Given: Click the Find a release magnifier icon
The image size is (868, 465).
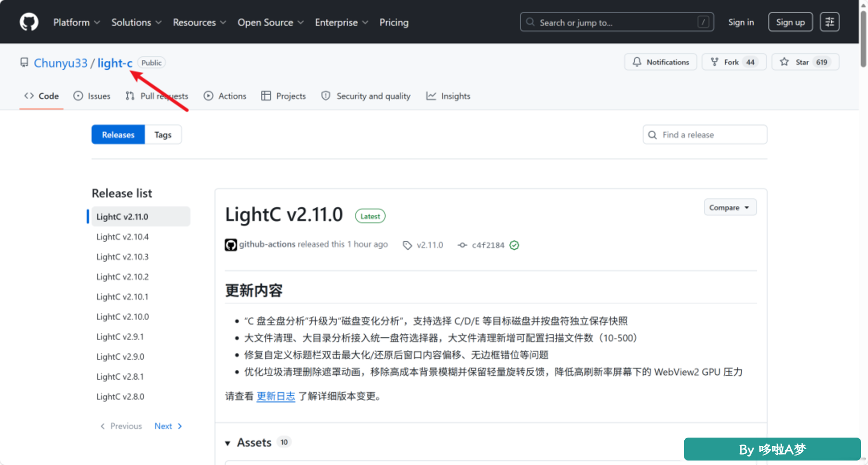Looking at the screenshot, I should [652, 135].
